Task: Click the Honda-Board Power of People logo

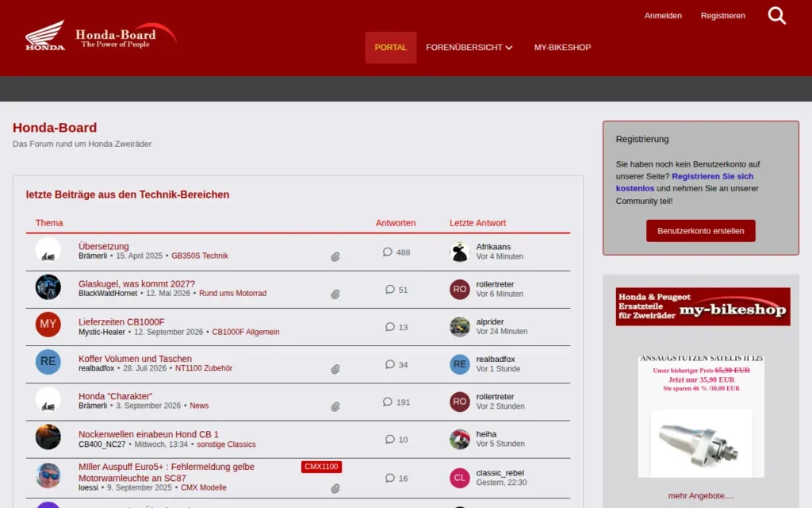Action: (126, 37)
